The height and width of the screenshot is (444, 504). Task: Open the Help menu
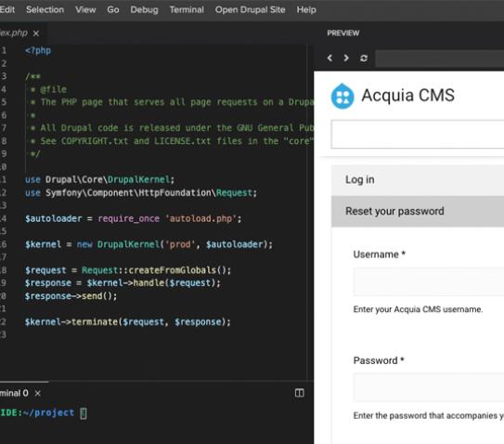point(306,9)
